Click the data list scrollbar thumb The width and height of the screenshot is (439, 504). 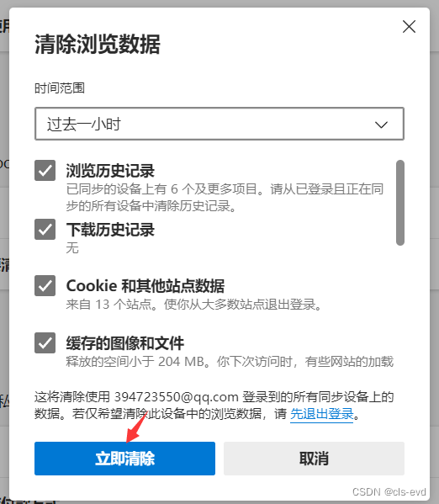click(400, 203)
